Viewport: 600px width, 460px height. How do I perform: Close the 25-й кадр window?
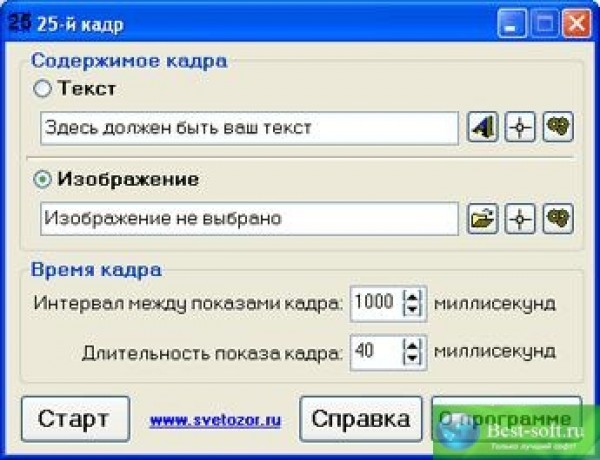tap(577, 24)
